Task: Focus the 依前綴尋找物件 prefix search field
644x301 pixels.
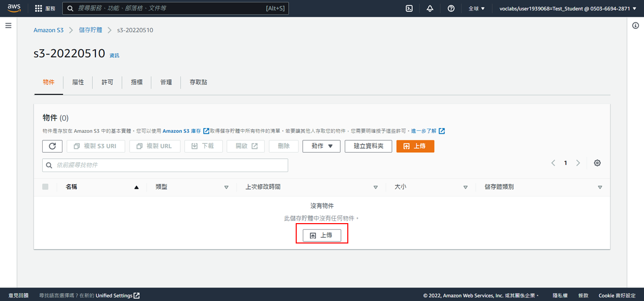Action: pyautogui.click(x=165, y=165)
